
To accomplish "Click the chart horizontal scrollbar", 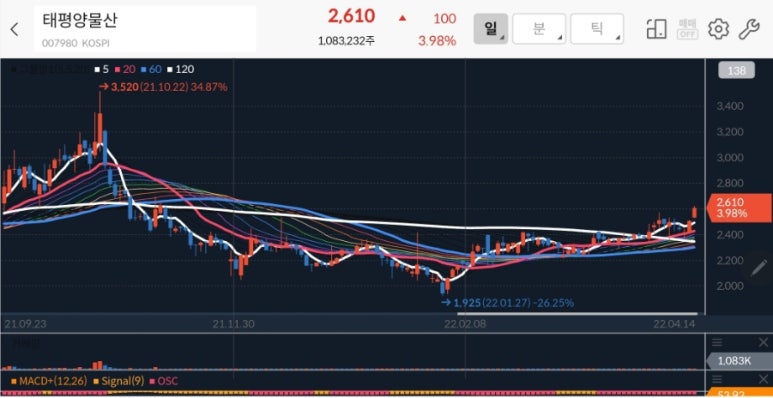I will (x=577, y=313).
